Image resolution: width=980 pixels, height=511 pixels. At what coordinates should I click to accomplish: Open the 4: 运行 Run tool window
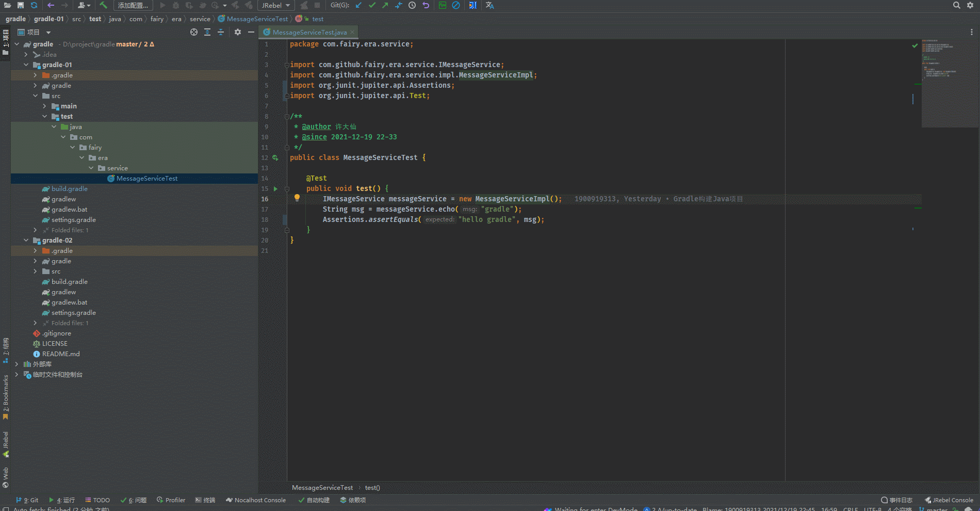pyautogui.click(x=62, y=500)
